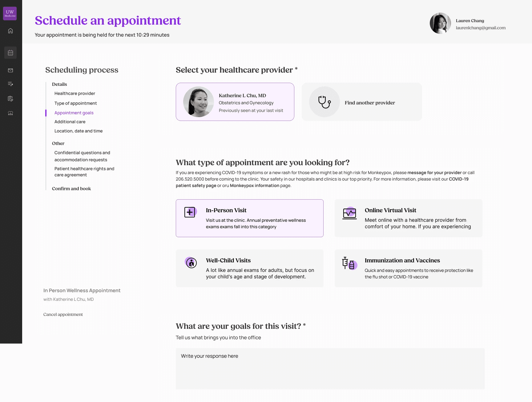Click the UW Medicine logo
This screenshot has width=532, height=402.
[x=10, y=14]
